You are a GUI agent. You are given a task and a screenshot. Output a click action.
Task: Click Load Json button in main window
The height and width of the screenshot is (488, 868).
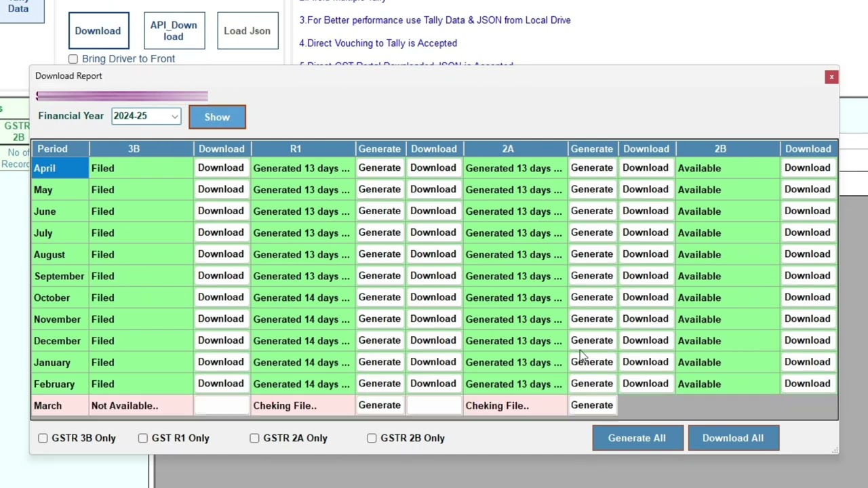(x=248, y=30)
